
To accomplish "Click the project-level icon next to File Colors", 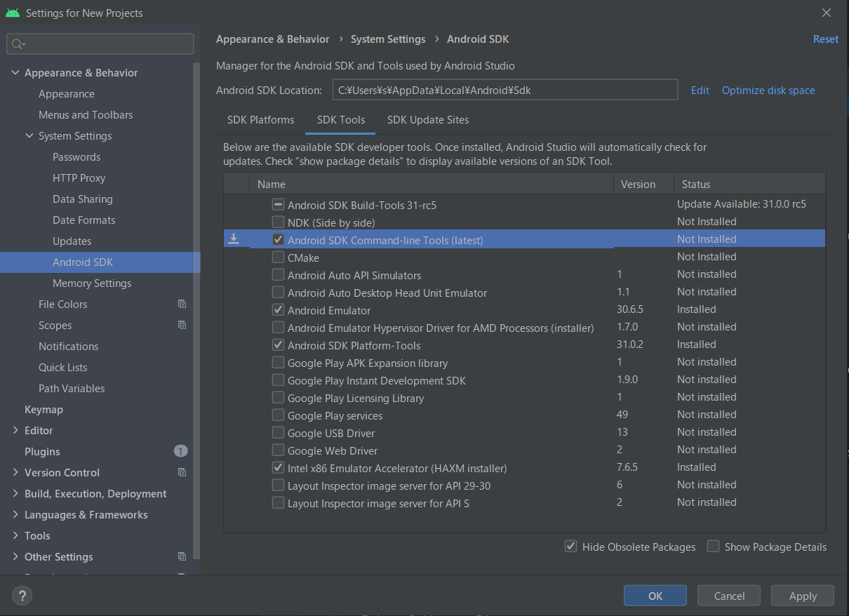I will click(x=182, y=304).
